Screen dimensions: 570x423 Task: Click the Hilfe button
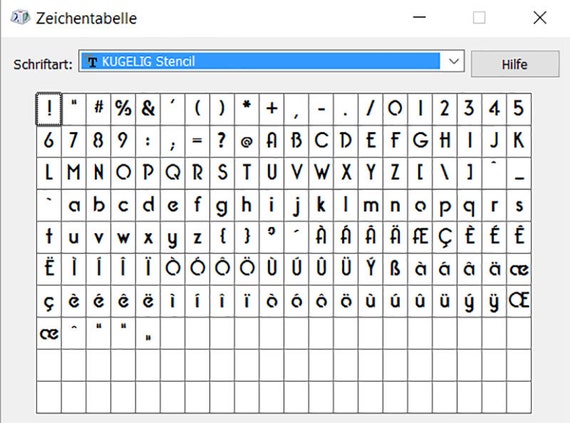[515, 64]
